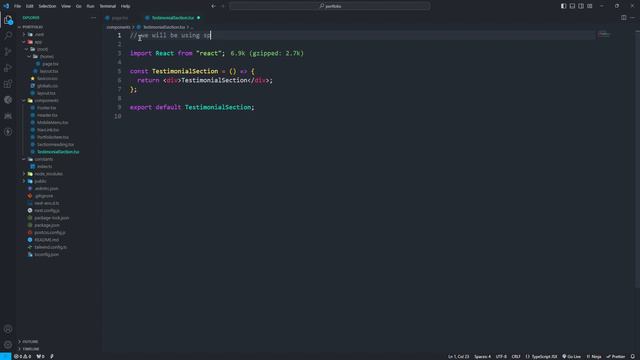The image size is (640, 360).
Task: Open the Accounts menu icon
Action: coord(8,329)
